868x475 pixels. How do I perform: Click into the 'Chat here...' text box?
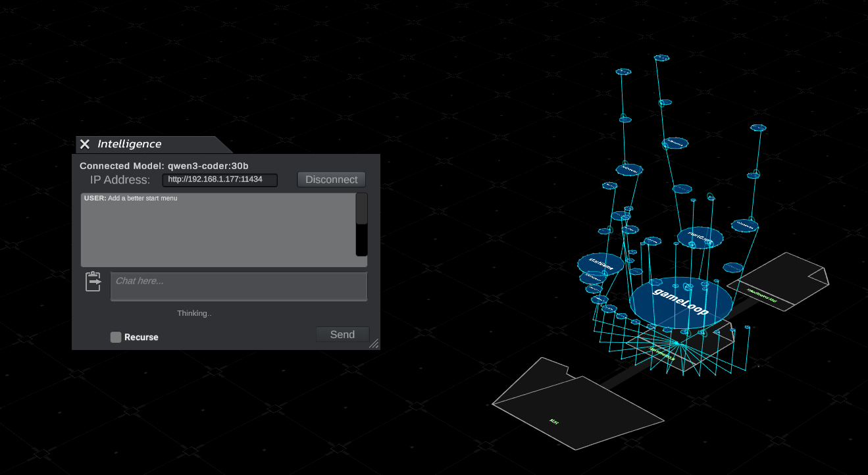[x=238, y=286]
